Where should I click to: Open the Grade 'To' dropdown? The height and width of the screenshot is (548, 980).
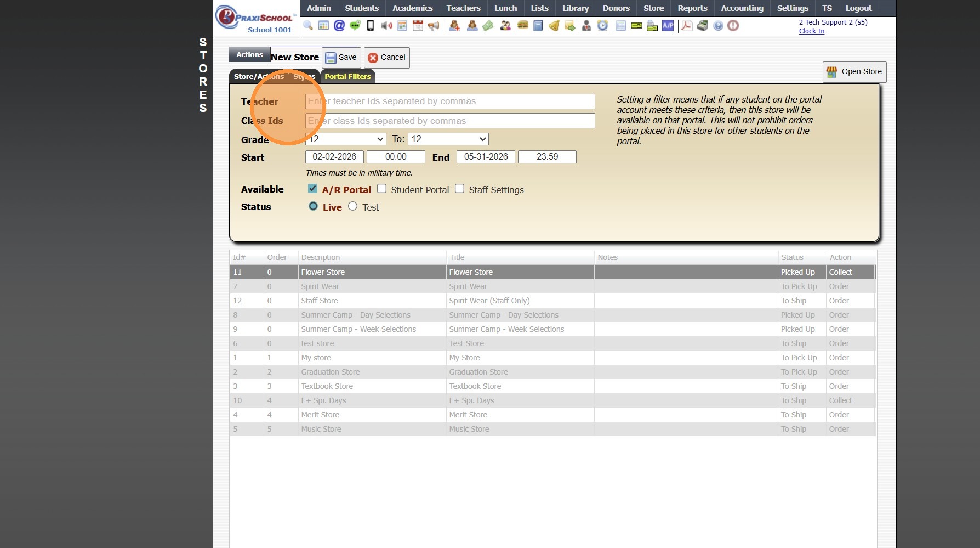448,139
